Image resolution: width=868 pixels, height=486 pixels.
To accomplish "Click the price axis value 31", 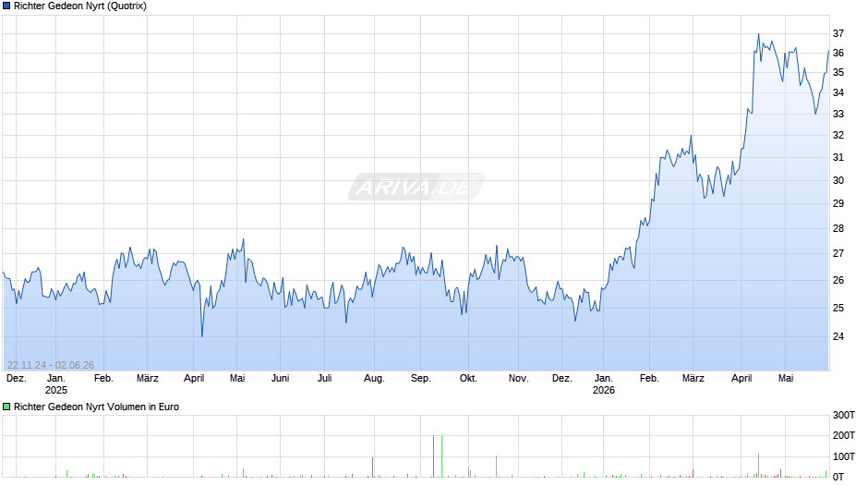I will coord(838,157).
